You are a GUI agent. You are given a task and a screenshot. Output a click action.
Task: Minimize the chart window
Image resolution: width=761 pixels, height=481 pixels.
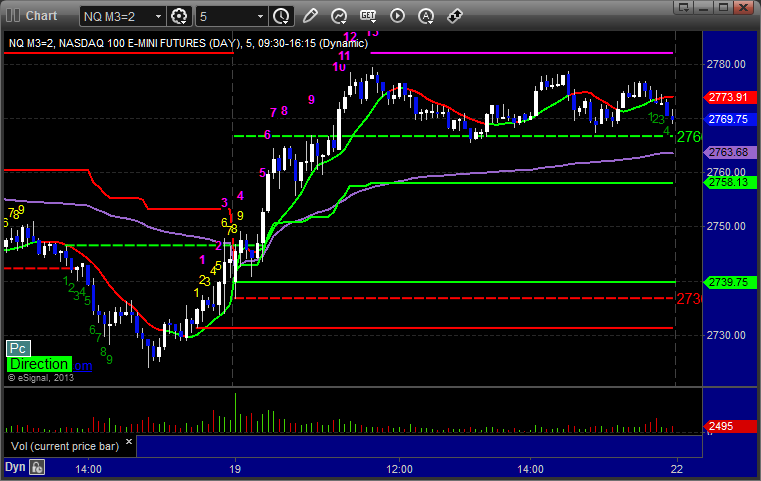coord(704,7)
